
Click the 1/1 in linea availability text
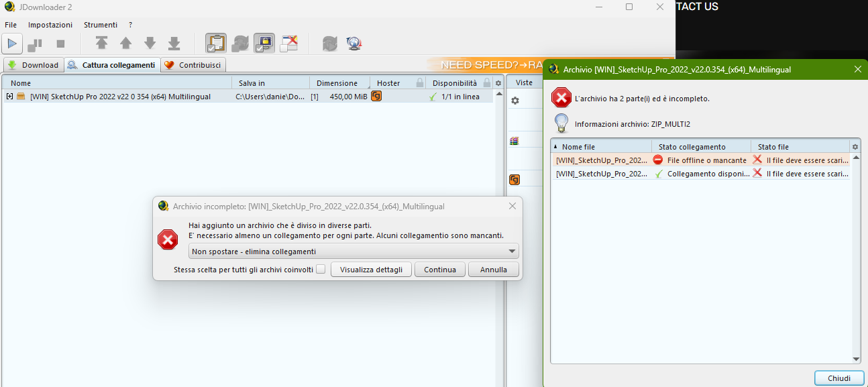click(460, 97)
